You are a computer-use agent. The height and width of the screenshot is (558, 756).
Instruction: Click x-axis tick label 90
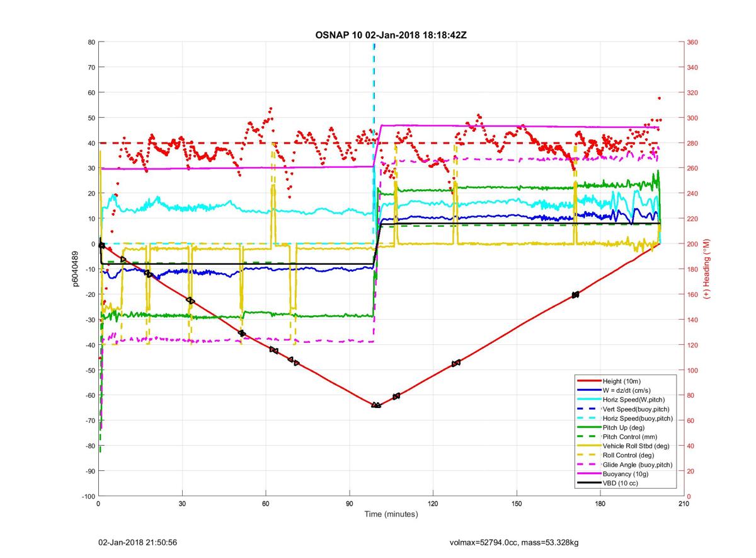[350, 504]
